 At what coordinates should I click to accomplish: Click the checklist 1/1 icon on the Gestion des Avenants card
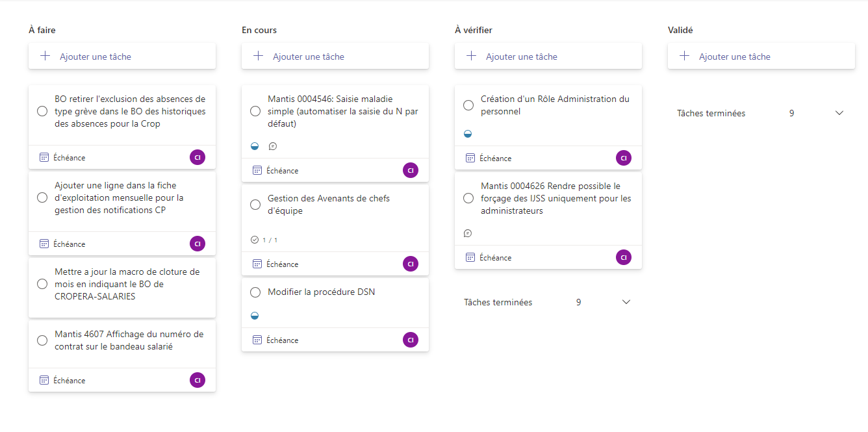point(255,240)
